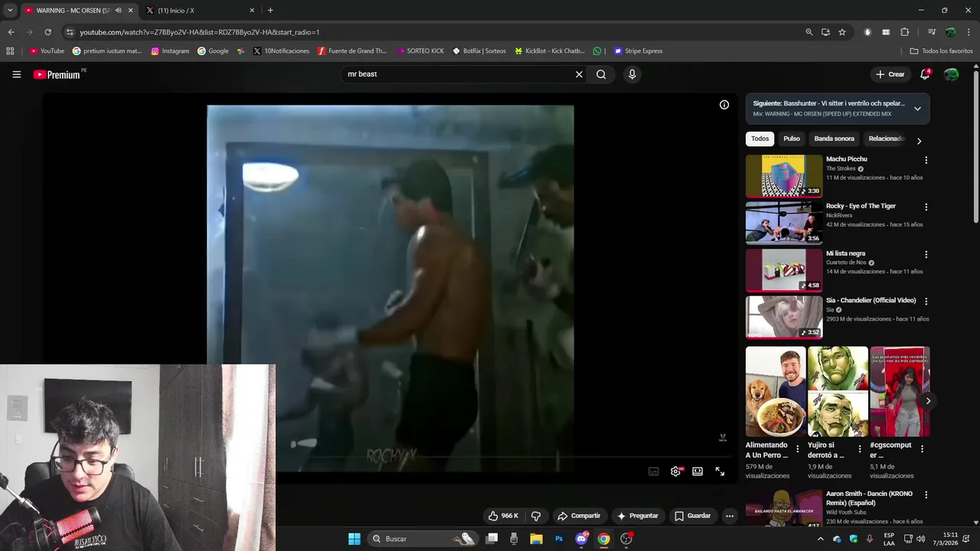Reload the current page
Screen dimensions: 980x551
pos(47,32)
